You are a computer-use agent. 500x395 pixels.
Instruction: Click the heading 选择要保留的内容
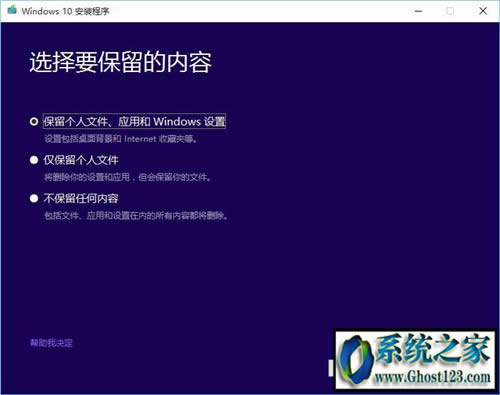(120, 62)
